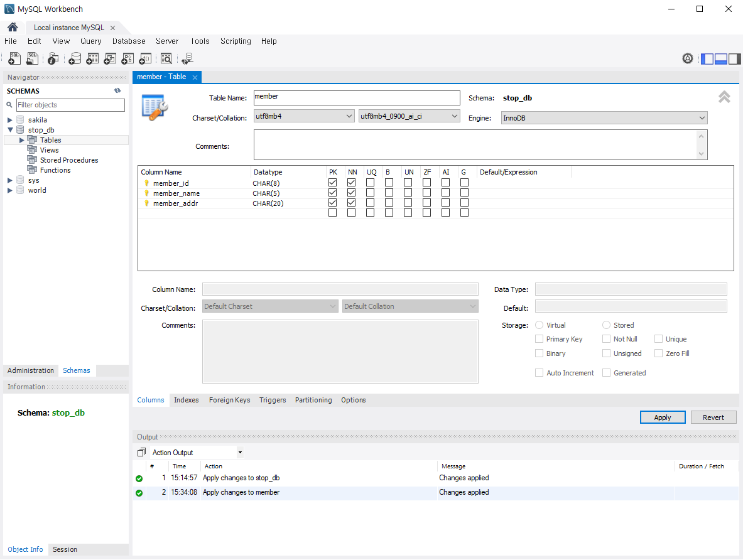Check UN for member_id column
The width and height of the screenshot is (743, 560).
pos(408,183)
